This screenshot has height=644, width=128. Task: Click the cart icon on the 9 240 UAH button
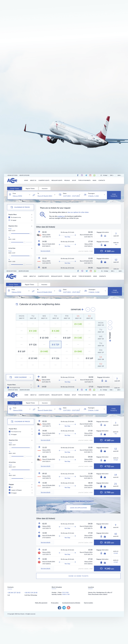coord(101,568)
